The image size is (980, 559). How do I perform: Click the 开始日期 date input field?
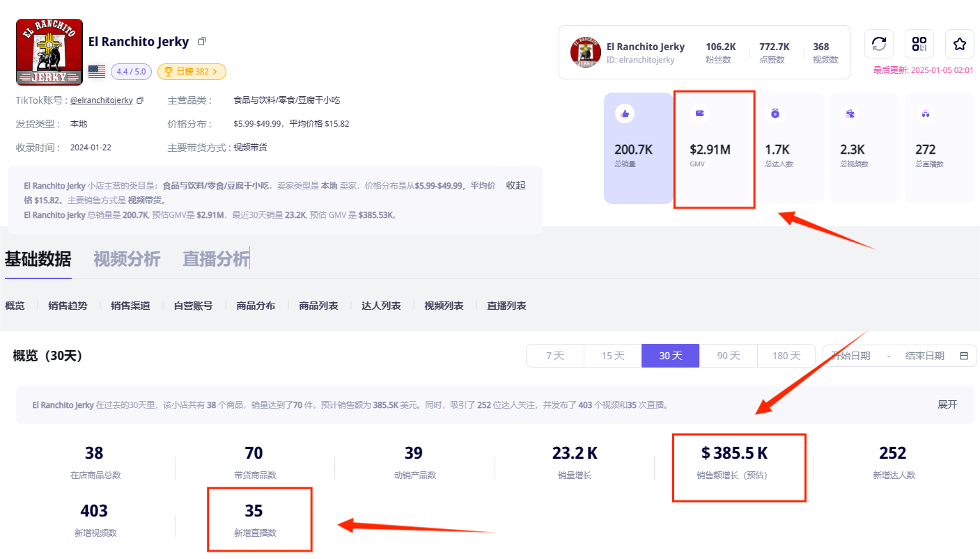coord(850,356)
